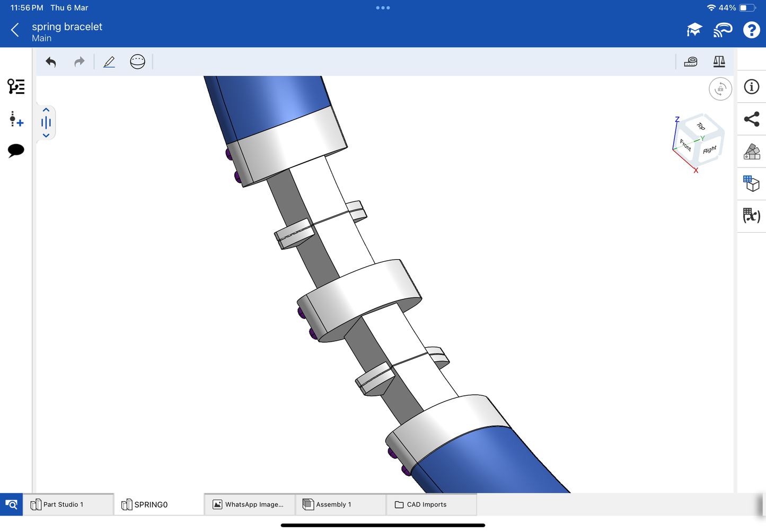Tap the Redo arrow in the toolbar
Screen dimensions: 766x532
click(79, 62)
